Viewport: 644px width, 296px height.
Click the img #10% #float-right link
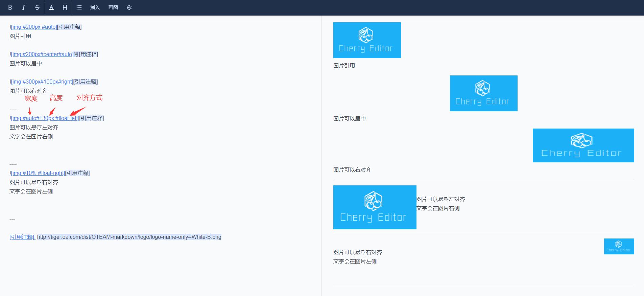point(38,173)
